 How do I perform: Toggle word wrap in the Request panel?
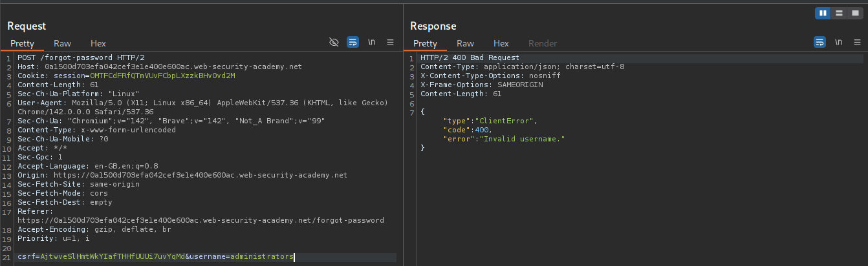coord(353,43)
